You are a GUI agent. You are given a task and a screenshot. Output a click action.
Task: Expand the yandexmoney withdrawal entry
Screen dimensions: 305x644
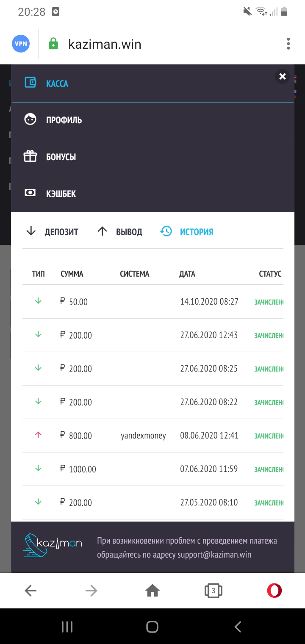coord(152,435)
